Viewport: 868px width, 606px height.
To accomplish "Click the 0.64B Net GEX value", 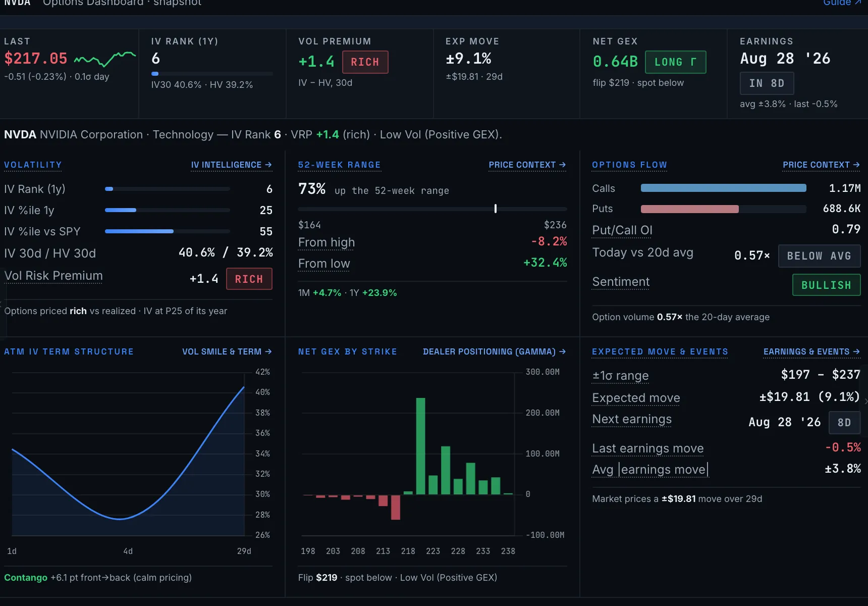I will click(x=615, y=62).
